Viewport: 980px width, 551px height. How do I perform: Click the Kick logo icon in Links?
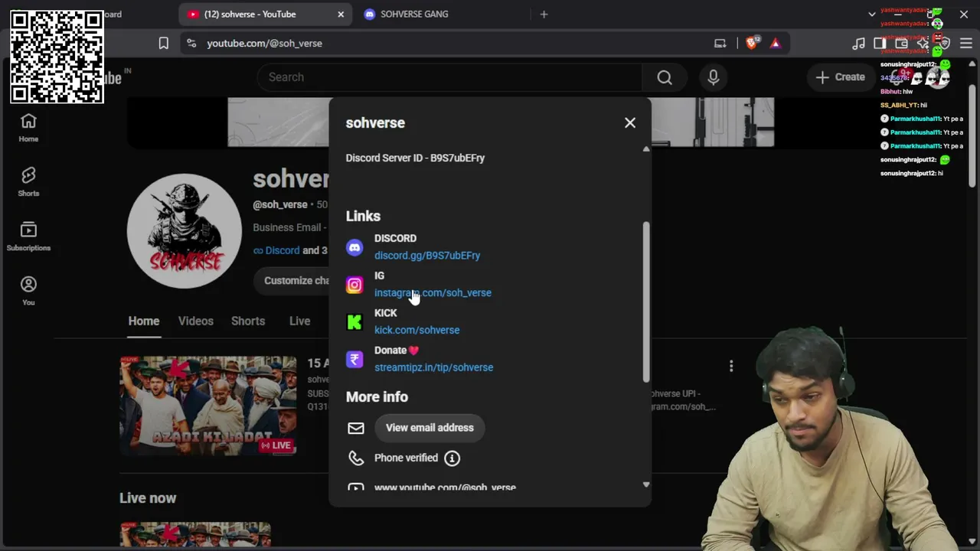coord(354,322)
